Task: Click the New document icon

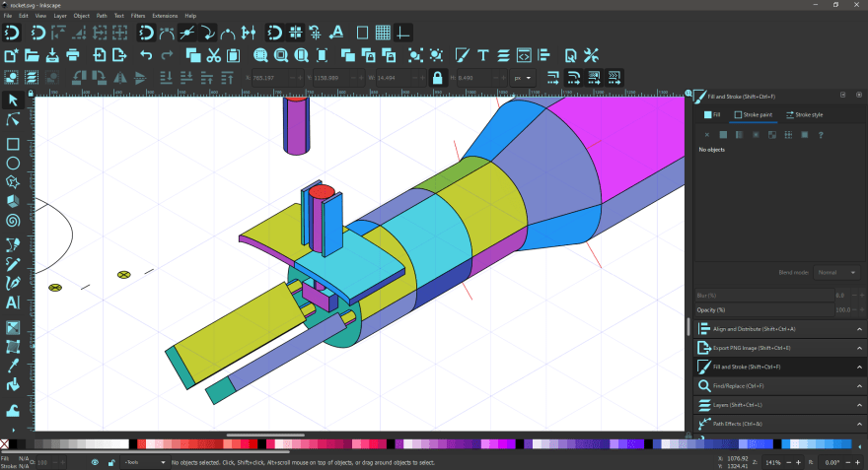Action: point(11,55)
